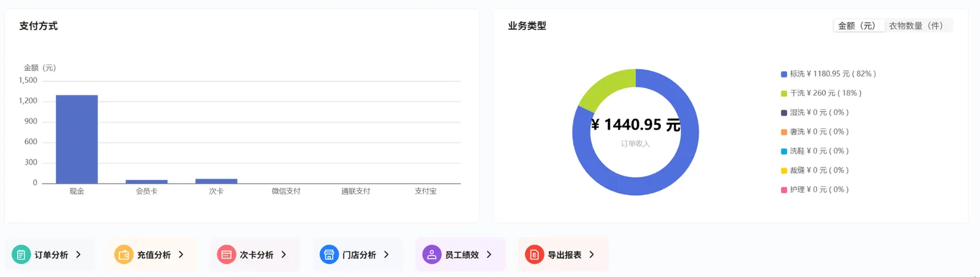Click legend text 奢洗 ¥ 0 元 ( 0% )
Image resolution: width=980 pixels, height=277 pixels.
819,131
